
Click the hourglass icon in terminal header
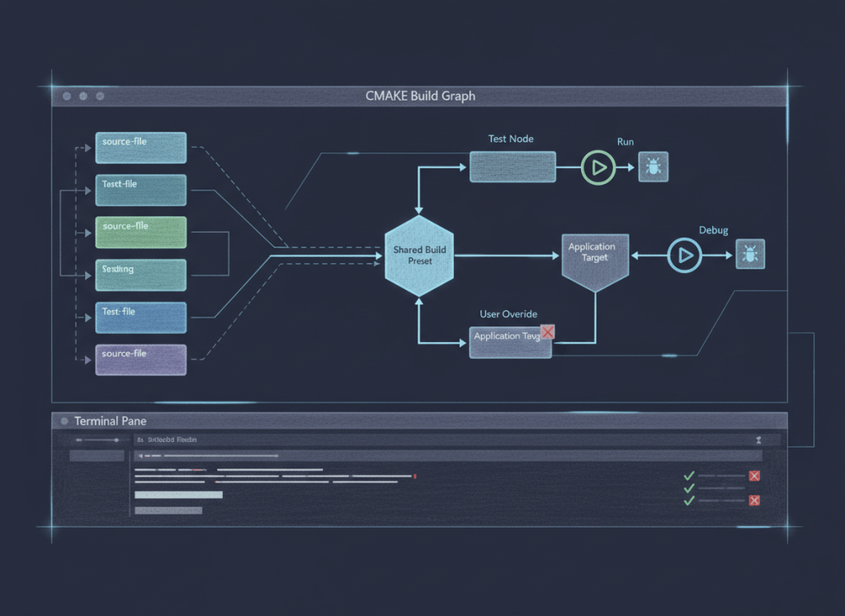[759, 440]
